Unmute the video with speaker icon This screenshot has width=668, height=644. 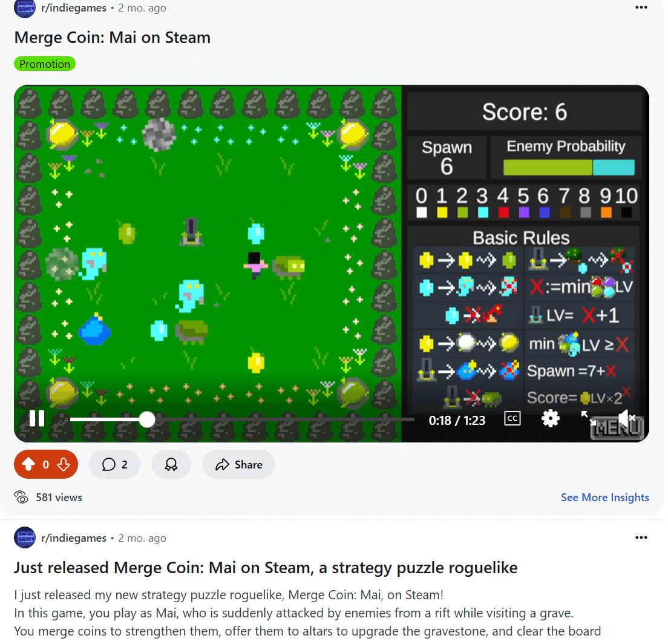(x=626, y=418)
